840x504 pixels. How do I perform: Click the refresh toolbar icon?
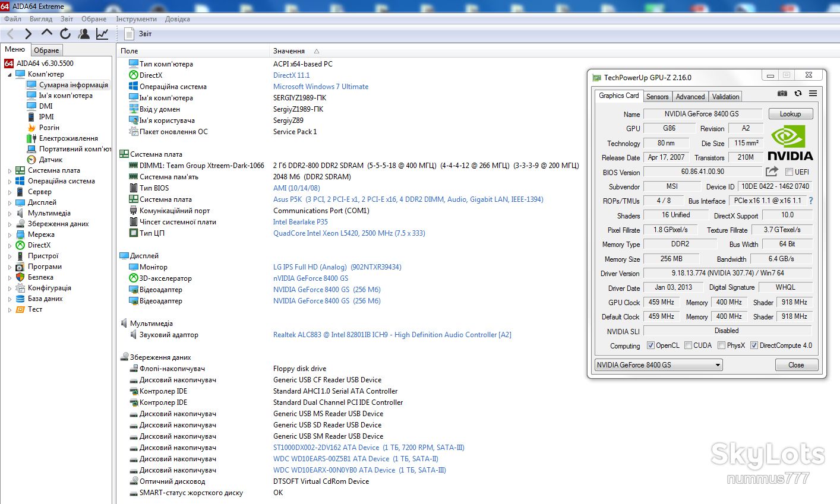click(65, 34)
